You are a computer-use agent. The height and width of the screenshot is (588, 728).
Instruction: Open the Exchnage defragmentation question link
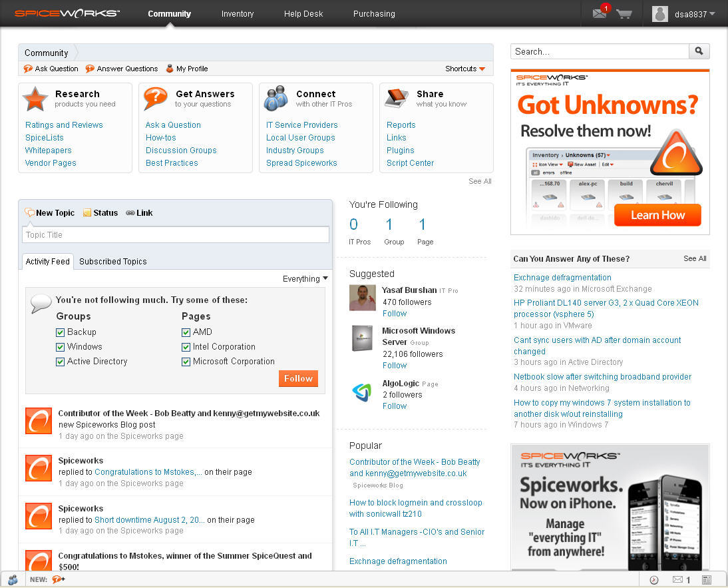coord(562,277)
